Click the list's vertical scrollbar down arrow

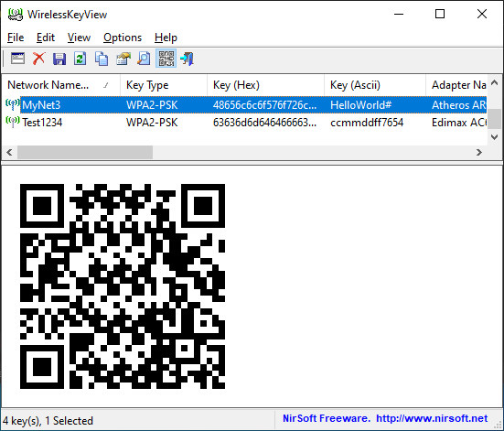click(494, 137)
